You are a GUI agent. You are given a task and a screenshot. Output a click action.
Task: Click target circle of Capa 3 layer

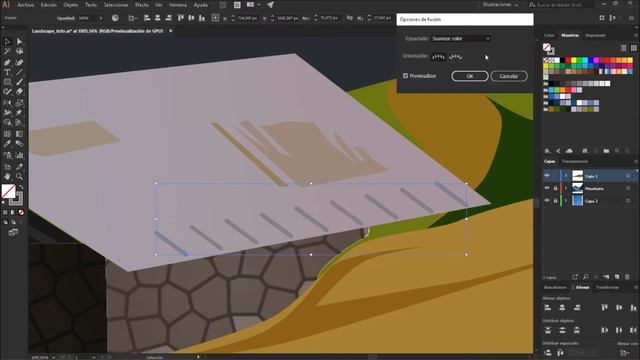click(628, 201)
